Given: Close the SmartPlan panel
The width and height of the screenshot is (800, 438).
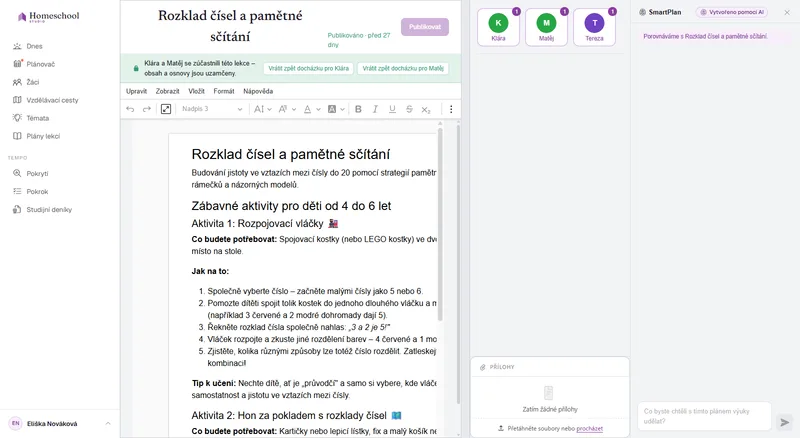Looking at the screenshot, I should pos(787,12).
